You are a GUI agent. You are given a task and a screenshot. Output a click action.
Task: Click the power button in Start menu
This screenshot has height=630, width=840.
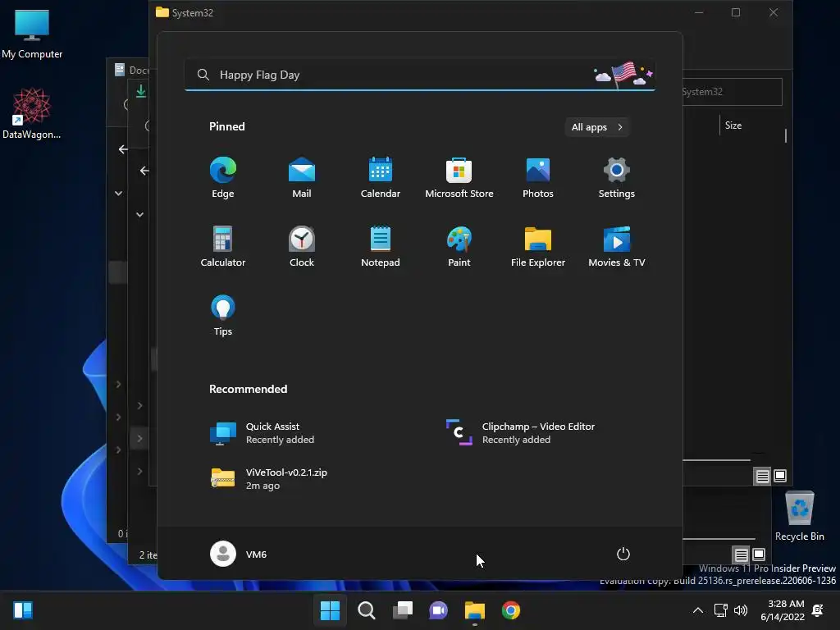click(623, 554)
